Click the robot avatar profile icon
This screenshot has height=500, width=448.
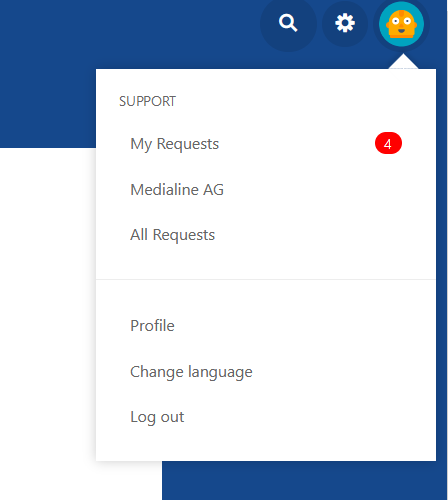pyautogui.click(x=401, y=24)
